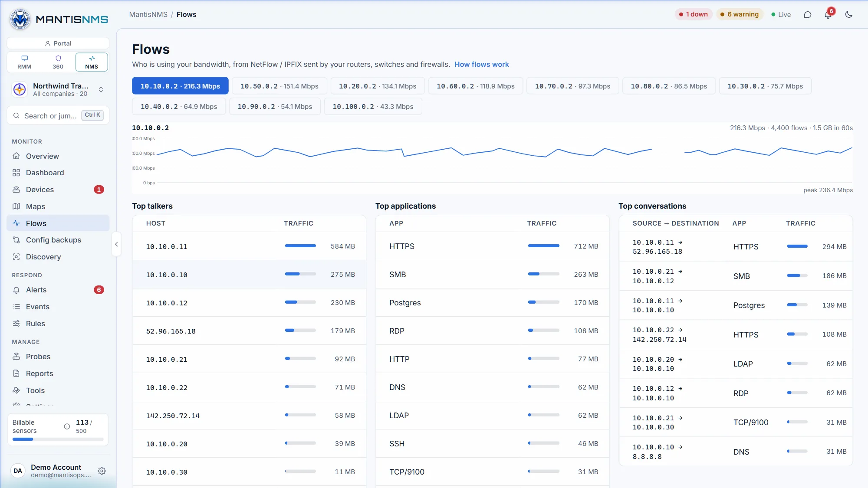Open the chat messages icon
Image resolution: width=868 pixels, height=488 pixels.
[807, 15]
